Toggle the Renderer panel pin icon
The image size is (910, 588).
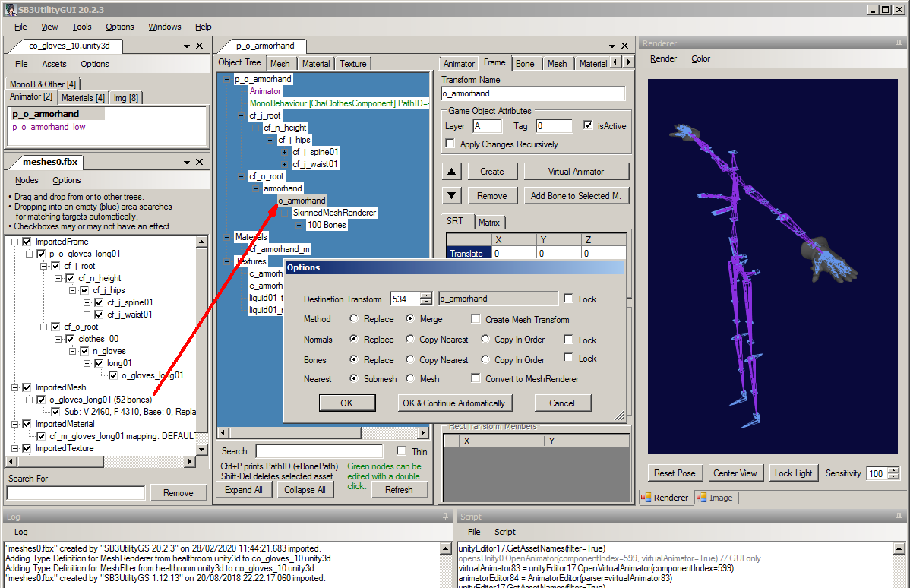[899, 43]
